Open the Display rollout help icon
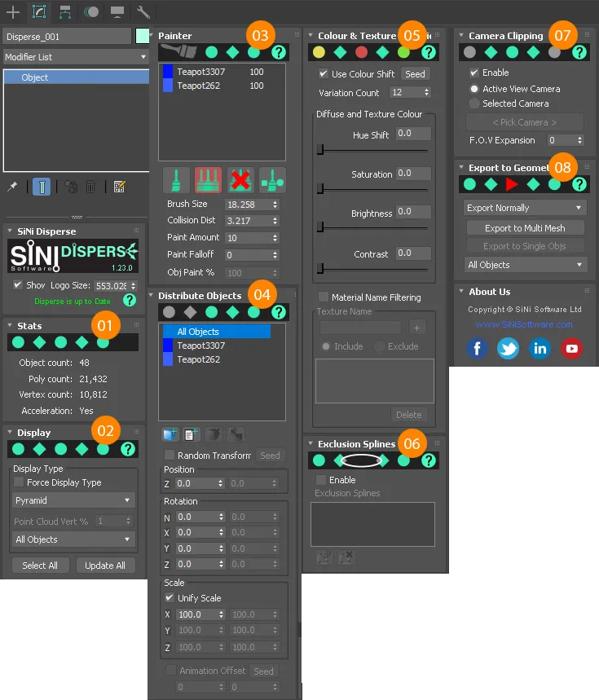Image resolution: width=599 pixels, height=700 pixels. click(128, 449)
